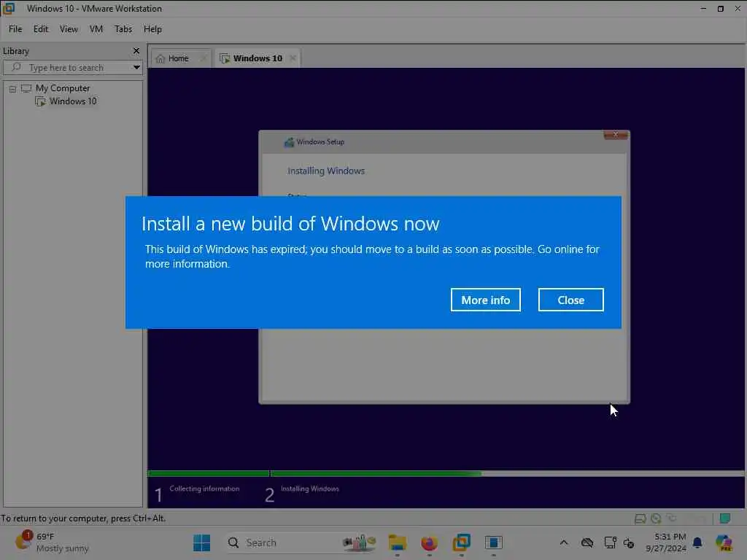Click the OneDrive cloud tray icon
Screen dimensions: 747x560
pos(587,542)
